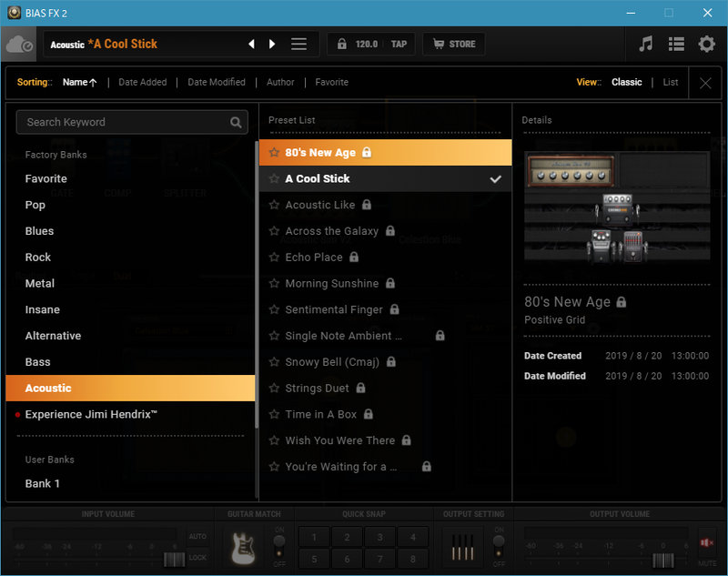Open the preset menu hamburger icon
Screen dimensions: 728x576
point(298,44)
